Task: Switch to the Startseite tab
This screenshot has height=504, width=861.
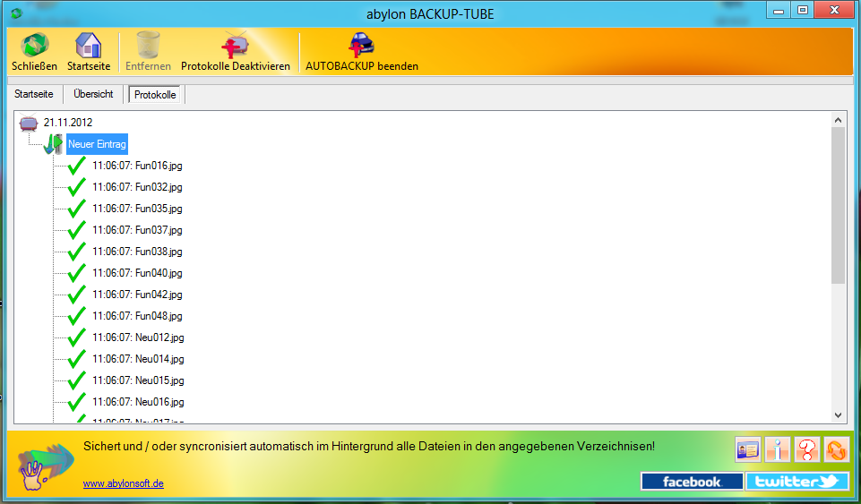Action: click(34, 94)
